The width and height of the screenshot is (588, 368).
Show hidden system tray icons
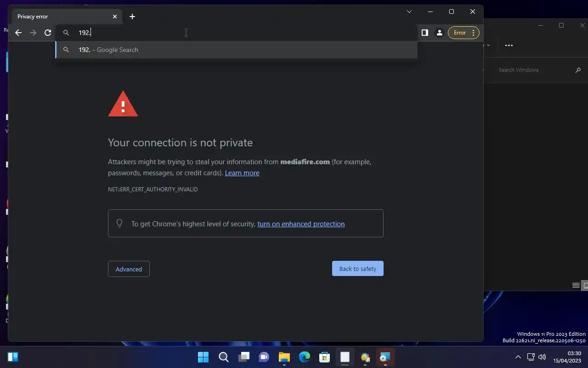pos(518,357)
